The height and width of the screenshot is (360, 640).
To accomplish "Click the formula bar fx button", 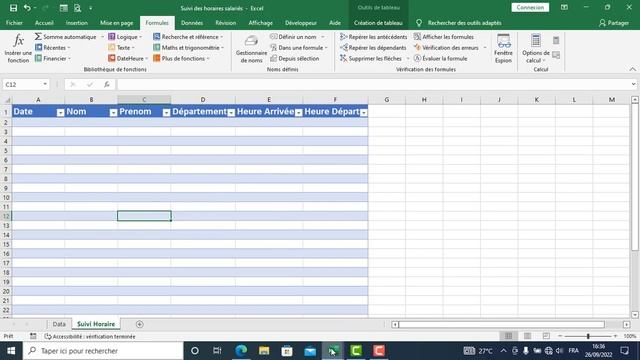I will [107, 84].
